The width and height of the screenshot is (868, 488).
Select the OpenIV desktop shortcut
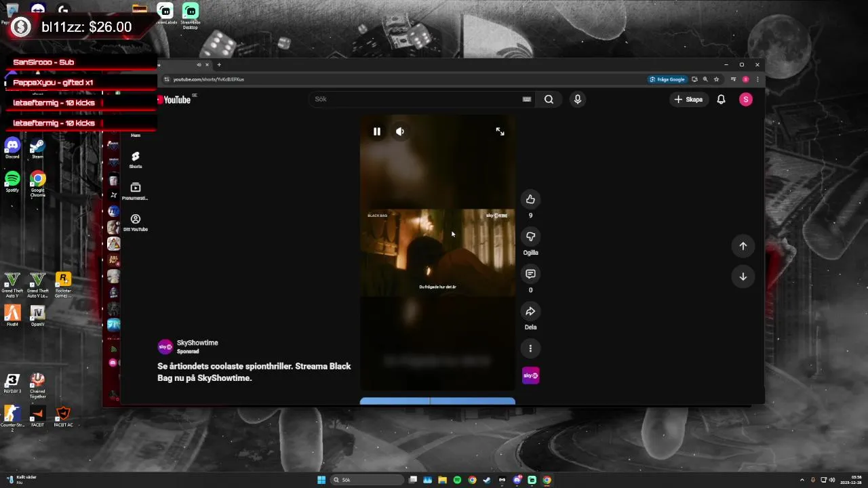(x=37, y=316)
